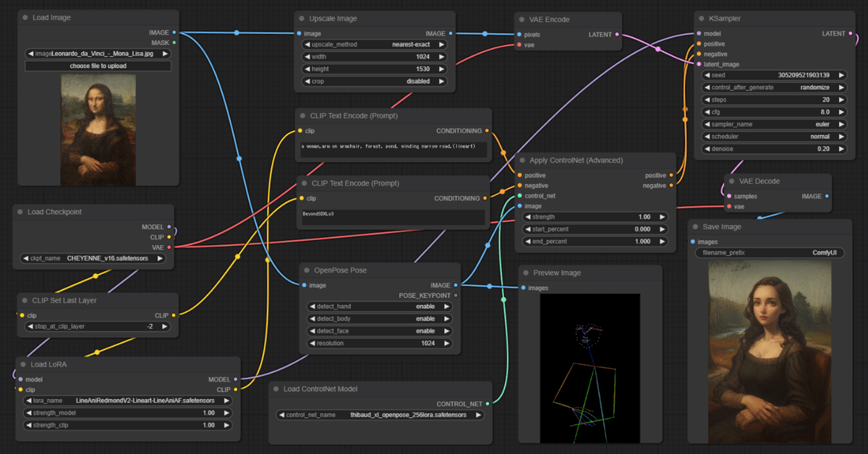The height and width of the screenshot is (454, 868).
Task: Collapse the Preview Image node via its title dot
Action: tap(526, 273)
